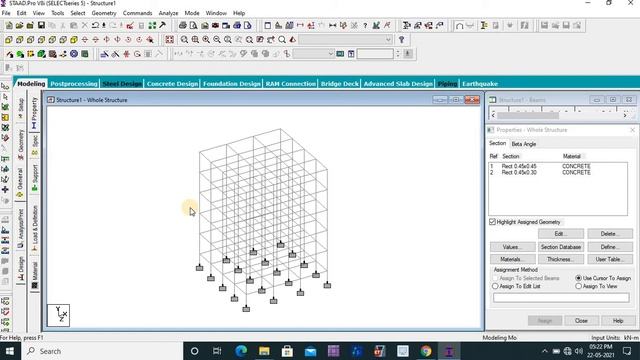Viewport: 640px width, 360px height.
Task: Click the Display Whole Structure icon
Action: point(169,40)
